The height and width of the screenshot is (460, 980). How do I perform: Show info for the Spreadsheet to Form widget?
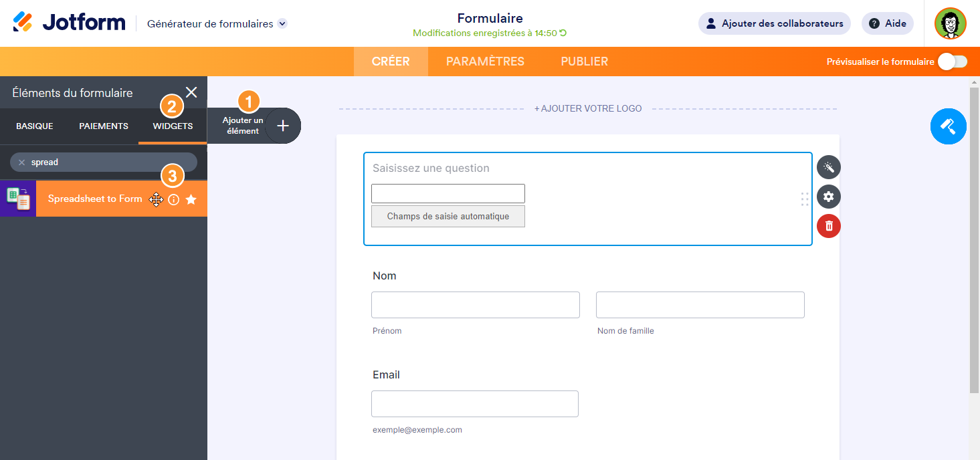pos(174,199)
